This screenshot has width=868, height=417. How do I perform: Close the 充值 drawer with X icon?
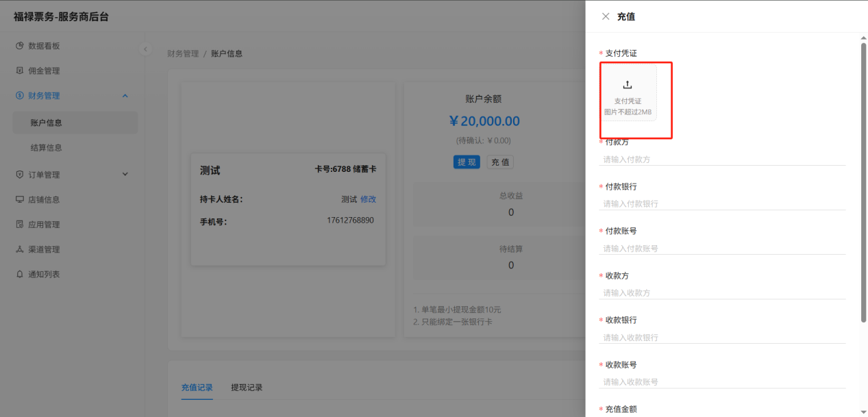[x=606, y=16]
